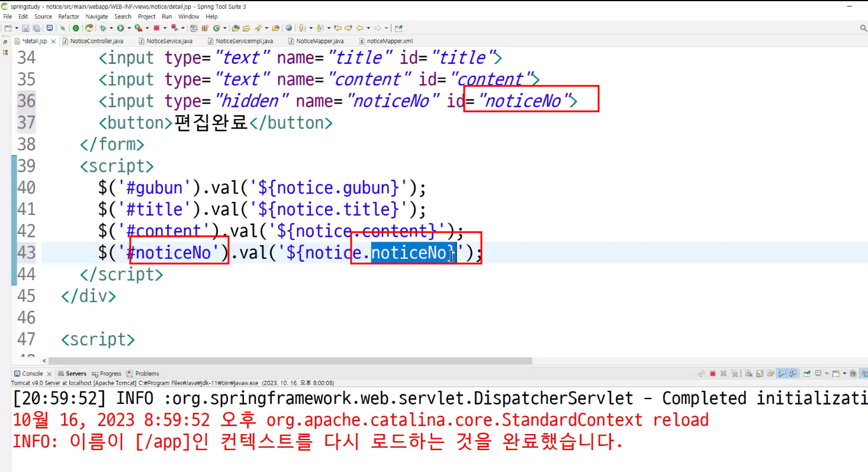The height and width of the screenshot is (472, 868).
Task: Open the Navigate menu
Action: (97, 17)
